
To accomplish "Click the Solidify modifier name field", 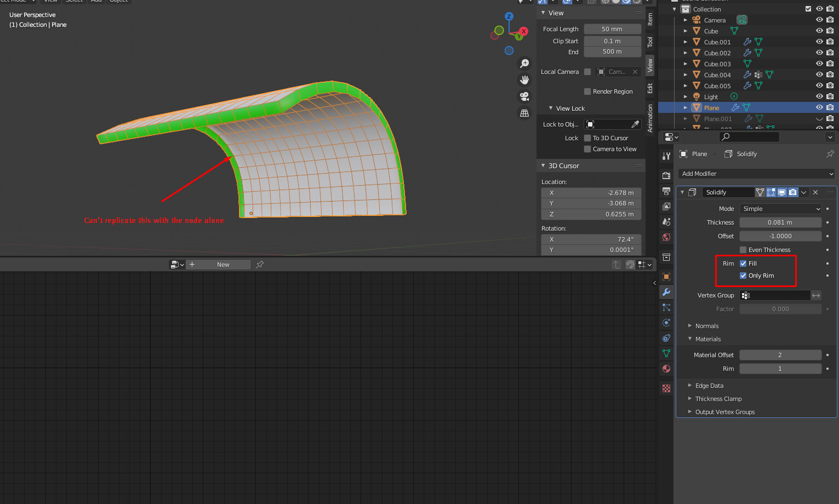I will click(x=728, y=192).
